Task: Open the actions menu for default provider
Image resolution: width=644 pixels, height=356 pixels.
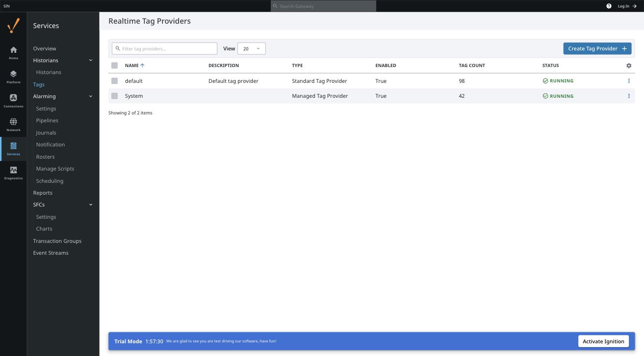Action: (629, 81)
